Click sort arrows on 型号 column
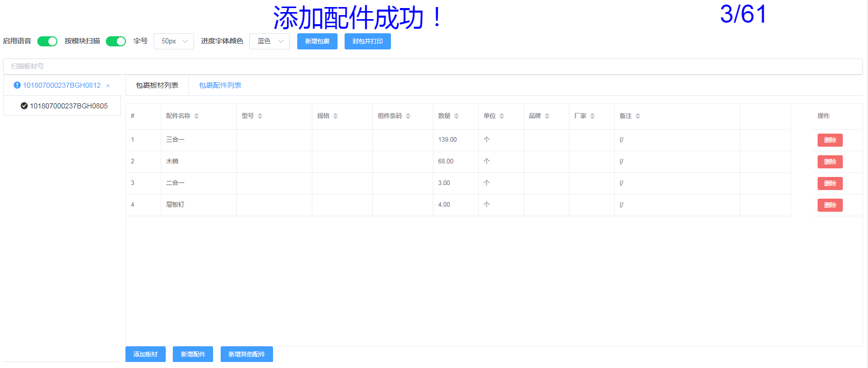Image resolution: width=868 pixels, height=368 pixels. click(x=260, y=116)
